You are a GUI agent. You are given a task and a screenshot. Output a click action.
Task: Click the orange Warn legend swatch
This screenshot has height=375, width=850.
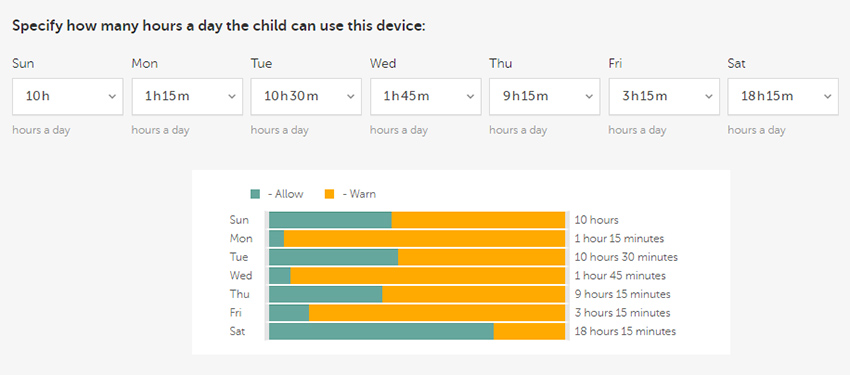pyautogui.click(x=329, y=194)
